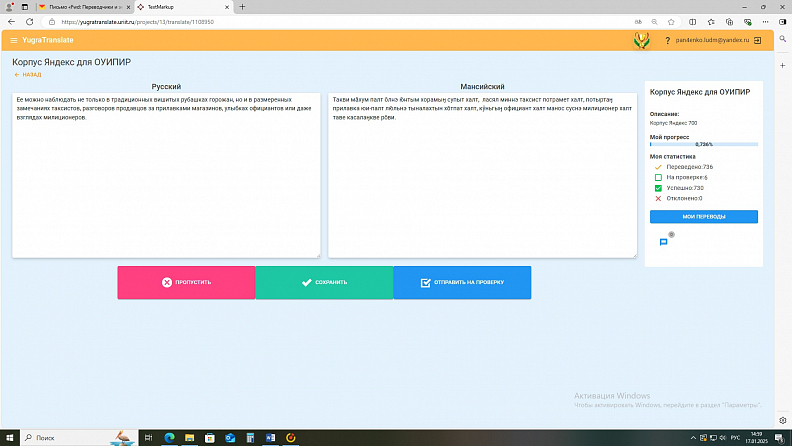This screenshot has width=792, height=446.
Task: Click the Edge sidebar search icon
Action: tap(782, 39)
